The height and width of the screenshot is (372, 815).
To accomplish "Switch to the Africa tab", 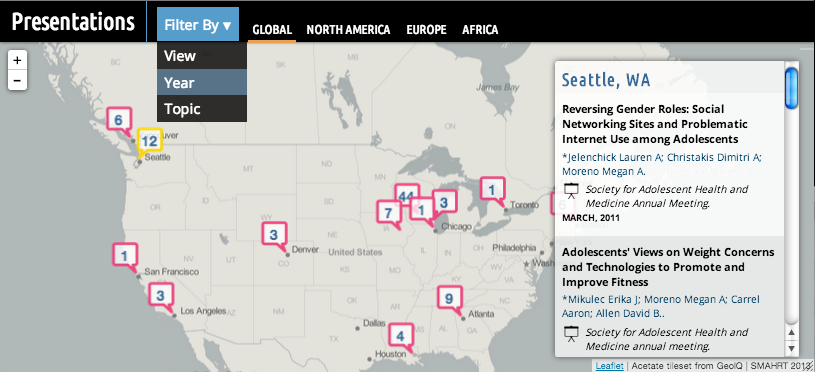I will coord(480,30).
